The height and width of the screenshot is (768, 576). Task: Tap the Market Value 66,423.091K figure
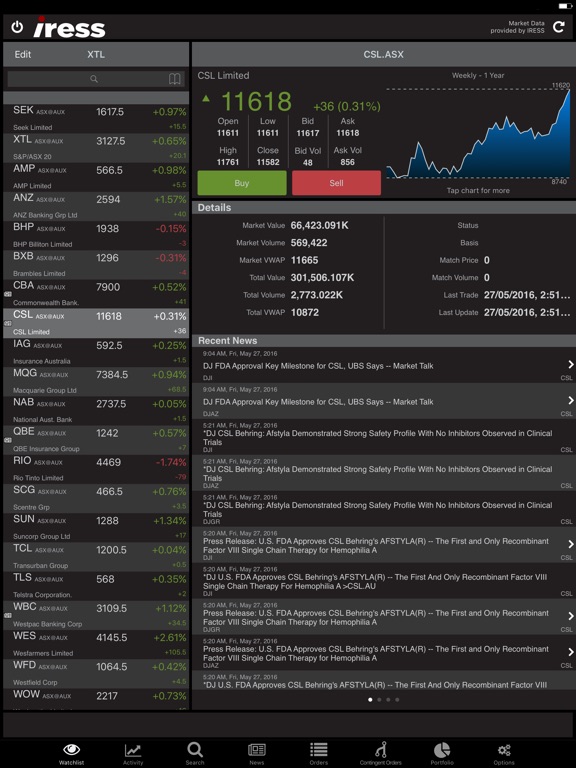tap(319, 225)
